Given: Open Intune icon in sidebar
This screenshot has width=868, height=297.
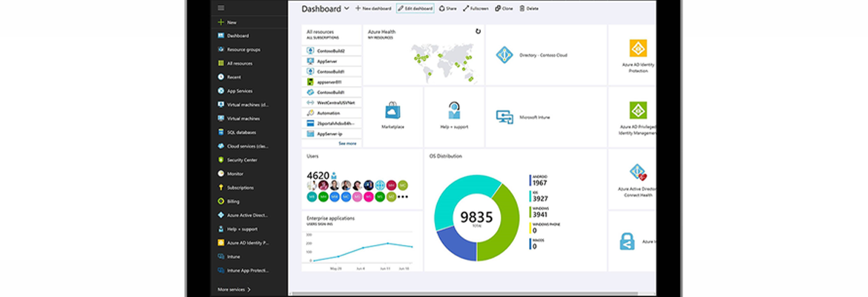Looking at the screenshot, I should (221, 257).
